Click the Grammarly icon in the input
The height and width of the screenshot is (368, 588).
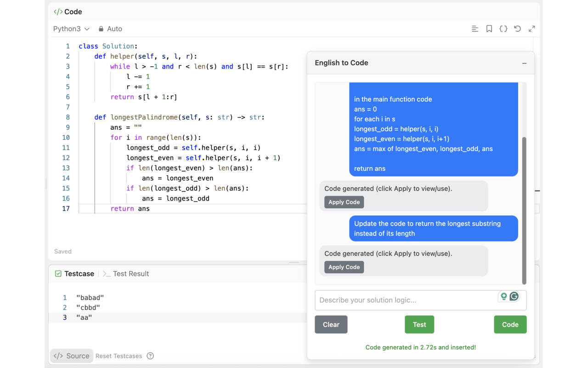[x=514, y=297]
